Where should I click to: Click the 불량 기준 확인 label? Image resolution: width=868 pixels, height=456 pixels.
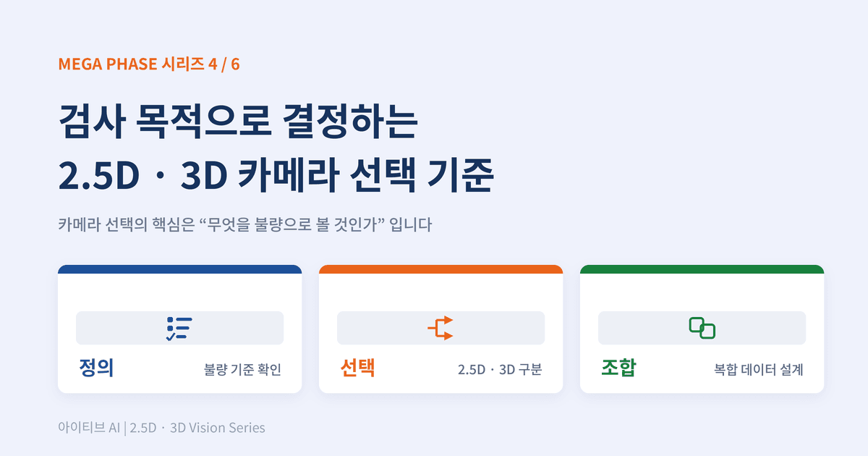242,370
